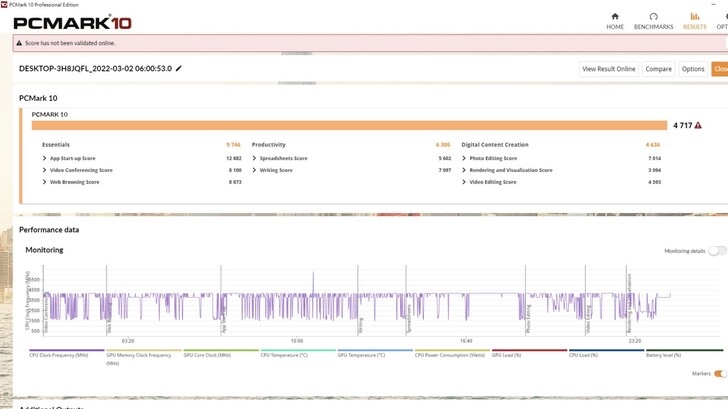Screen dimensions: 728x409
Task: Edit result name with pencil icon
Action: point(179,69)
